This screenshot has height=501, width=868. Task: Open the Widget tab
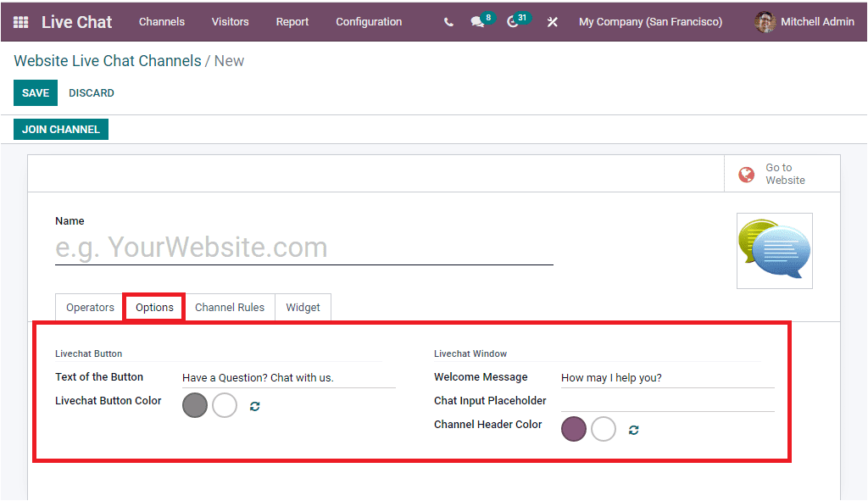303,307
